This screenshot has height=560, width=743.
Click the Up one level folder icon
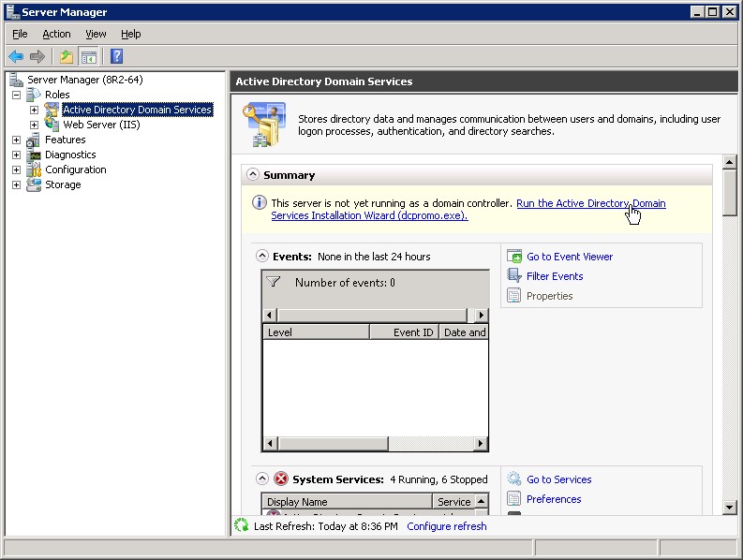click(x=67, y=57)
